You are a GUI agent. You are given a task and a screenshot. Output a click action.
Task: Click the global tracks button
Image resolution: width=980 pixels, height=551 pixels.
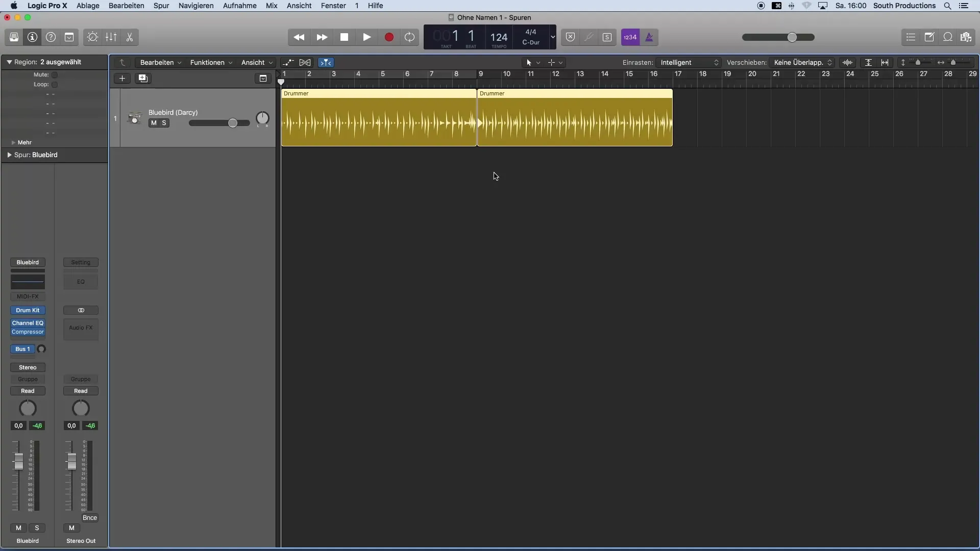[x=263, y=79]
